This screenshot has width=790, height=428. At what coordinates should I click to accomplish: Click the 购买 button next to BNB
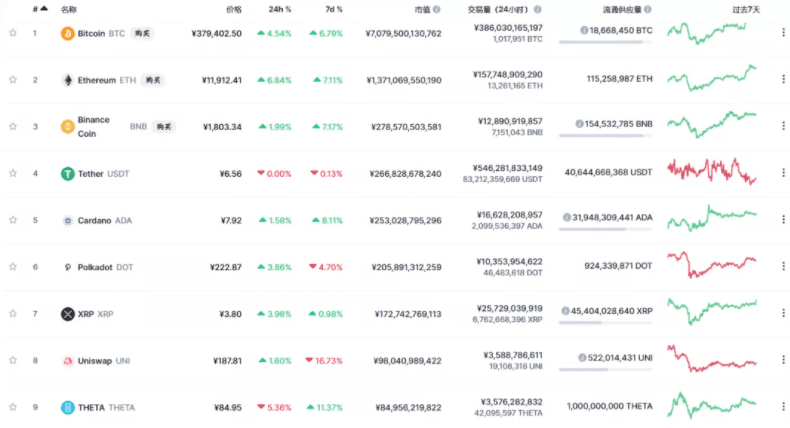pos(163,127)
